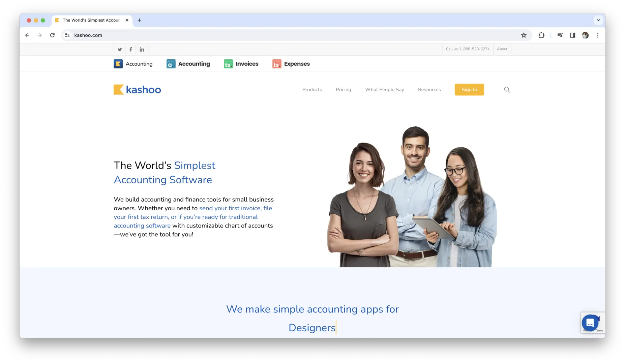Click the blue 'send your first invoice' text

tap(230, 208)
